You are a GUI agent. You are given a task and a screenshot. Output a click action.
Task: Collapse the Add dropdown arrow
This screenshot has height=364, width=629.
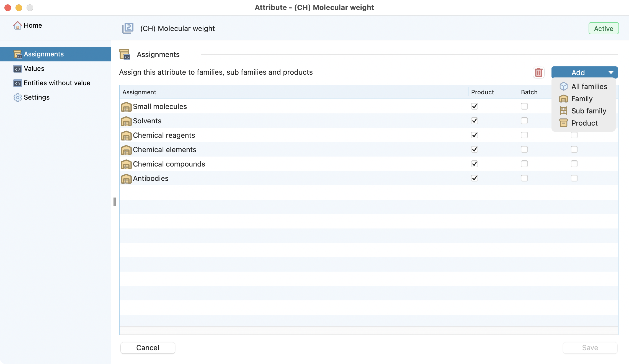click(611, 72)
